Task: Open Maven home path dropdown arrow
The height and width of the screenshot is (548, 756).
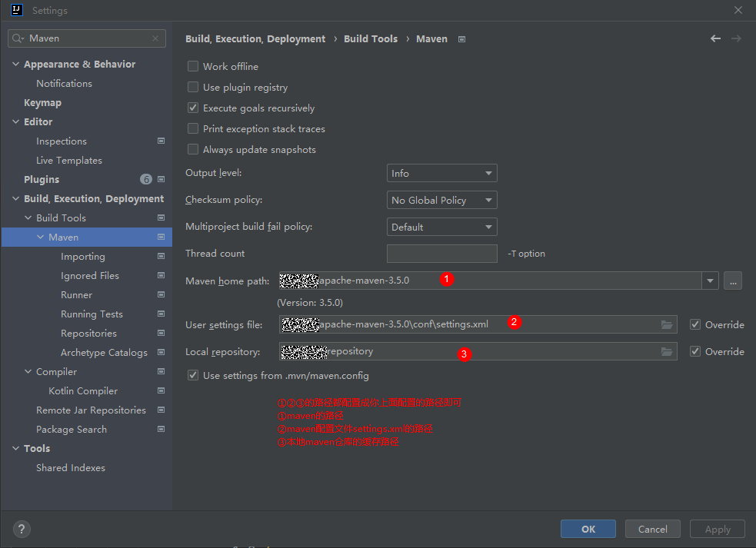Action: click(710, 281)
